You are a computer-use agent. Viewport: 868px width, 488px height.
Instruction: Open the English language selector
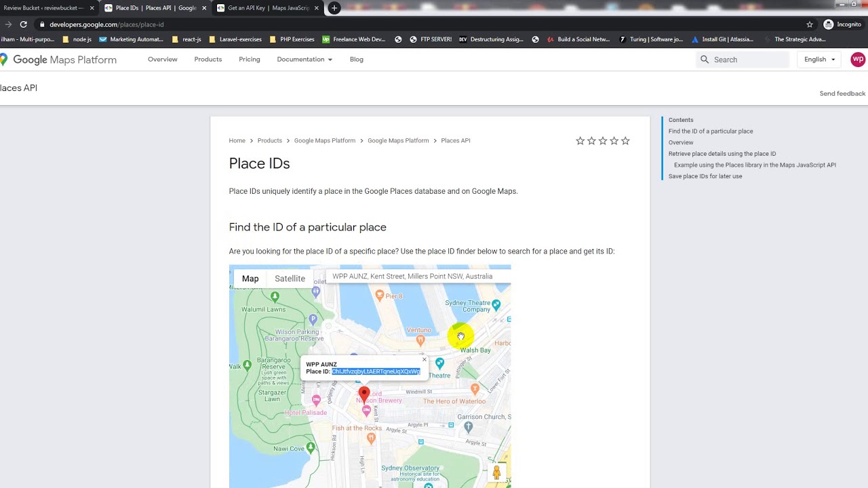point(820,60)
